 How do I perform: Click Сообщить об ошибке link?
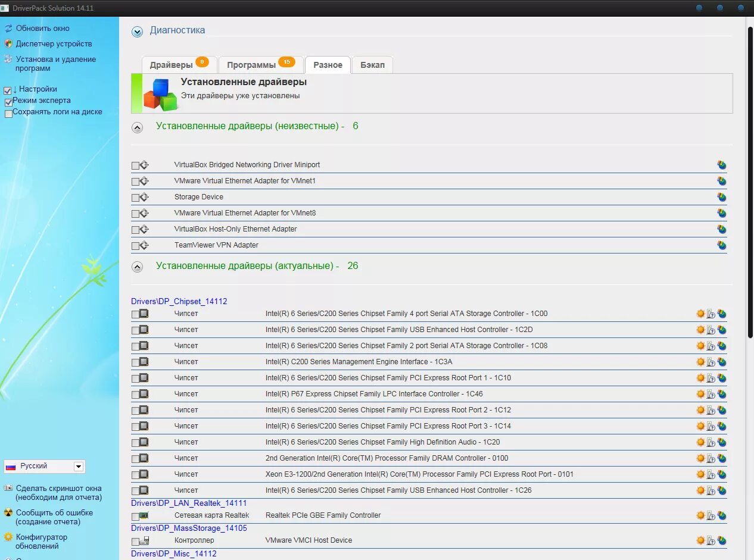[54, 517]
